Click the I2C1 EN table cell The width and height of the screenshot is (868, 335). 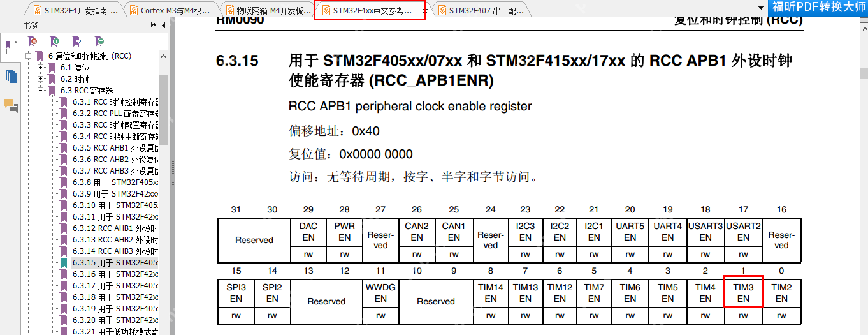click(x=594, y=232)
